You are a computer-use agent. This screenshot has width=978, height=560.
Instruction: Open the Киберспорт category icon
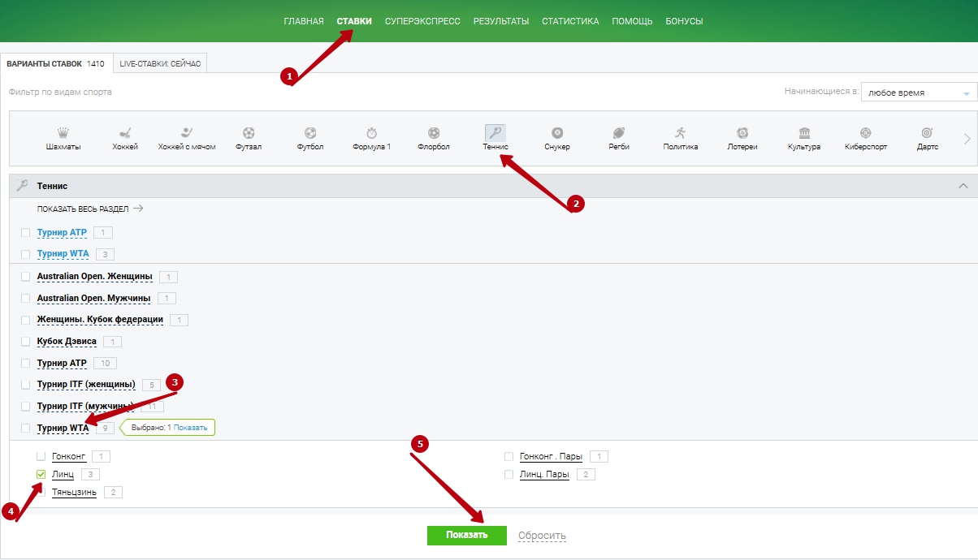865,133
